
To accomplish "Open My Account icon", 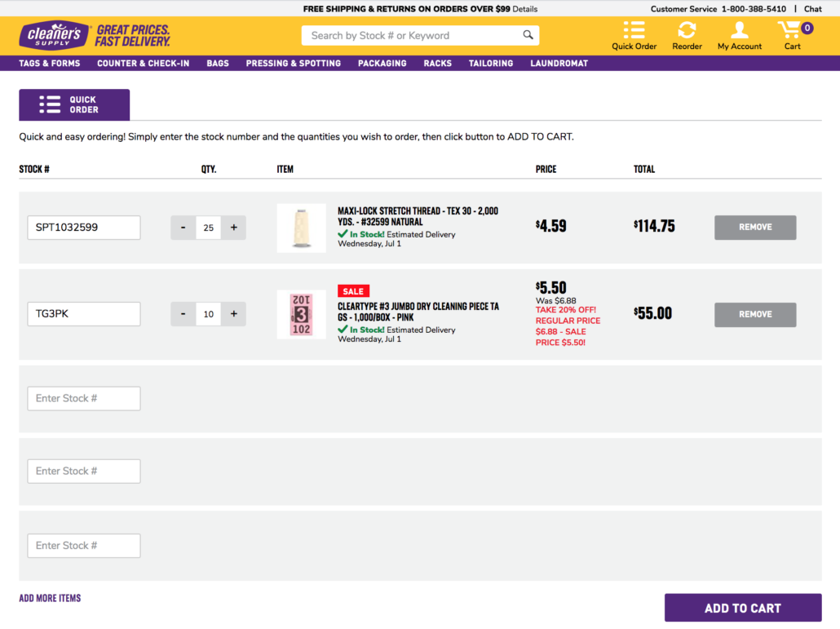I will (x=740, y=35).
